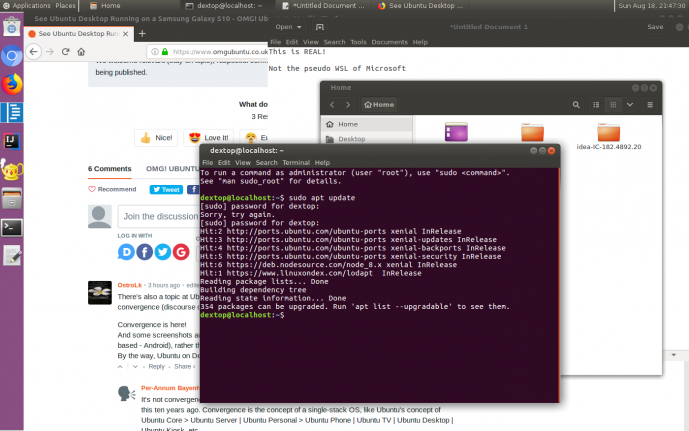Close the See Ubuntu Desktop tab
The width and height of the screenshot is (689, 431).
click(x=125, y=34)
